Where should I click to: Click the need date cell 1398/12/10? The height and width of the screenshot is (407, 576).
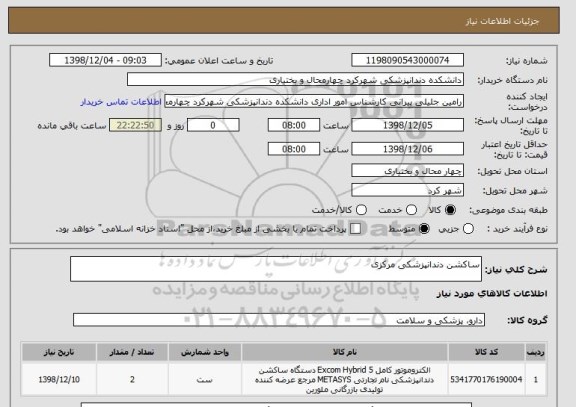point(59,379)
